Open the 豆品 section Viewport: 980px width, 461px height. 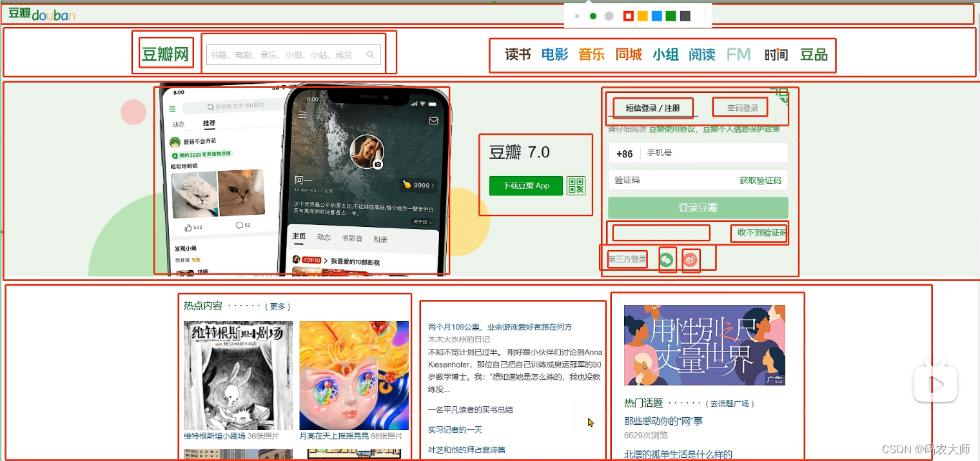(814, 55)
